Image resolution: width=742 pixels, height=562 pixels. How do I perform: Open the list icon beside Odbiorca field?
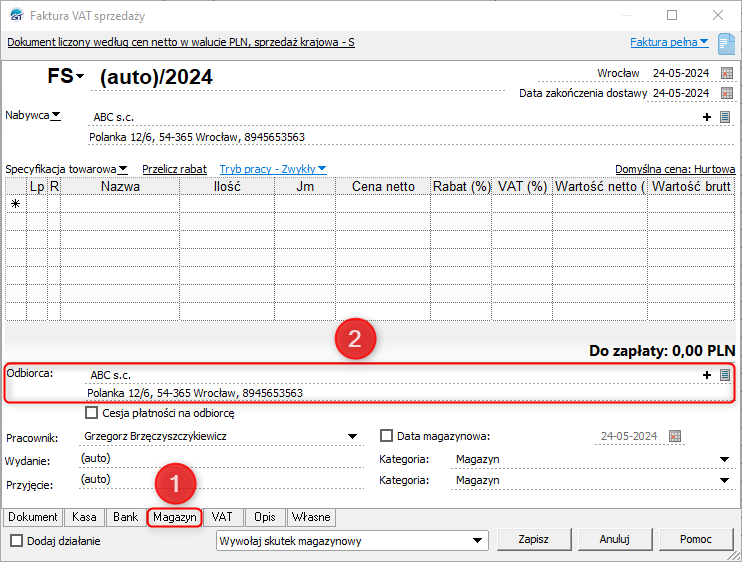tap(725, 374)
